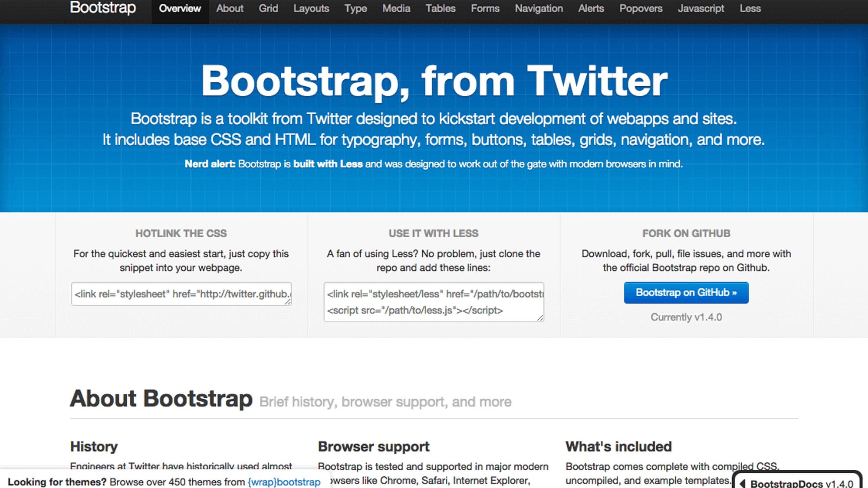Navigate to Layouts section
868x488 pixels.
pyautogui.click(x=311, y=9)
